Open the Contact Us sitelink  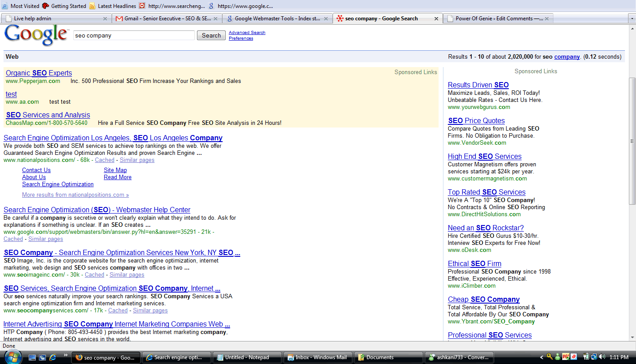(36, 170)
